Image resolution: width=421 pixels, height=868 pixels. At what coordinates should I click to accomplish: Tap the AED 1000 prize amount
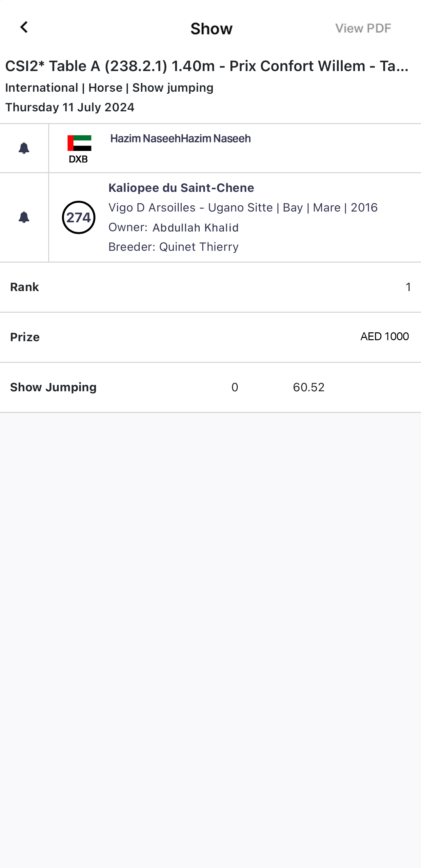(x=384, y=336)
